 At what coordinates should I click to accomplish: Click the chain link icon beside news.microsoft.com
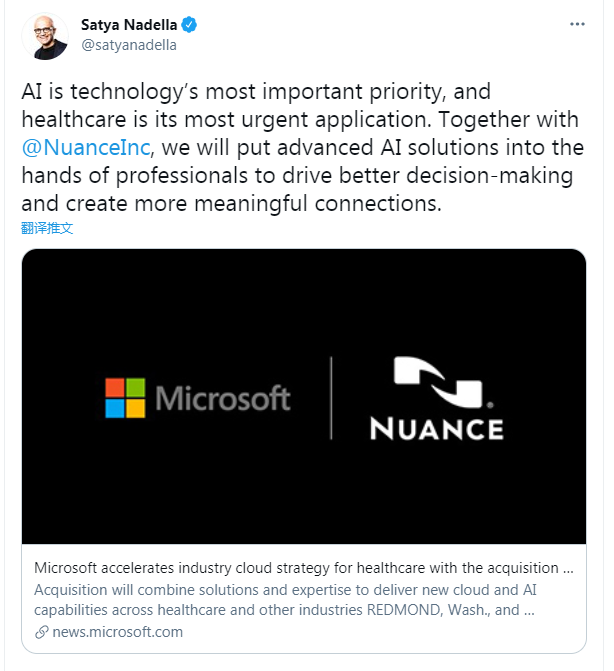(41, 632)
